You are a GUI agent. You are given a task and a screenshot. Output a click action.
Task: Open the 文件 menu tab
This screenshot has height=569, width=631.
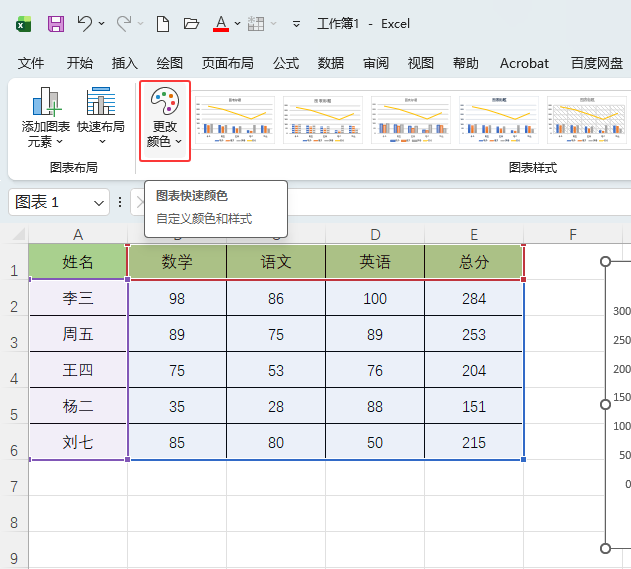(31, 63)
